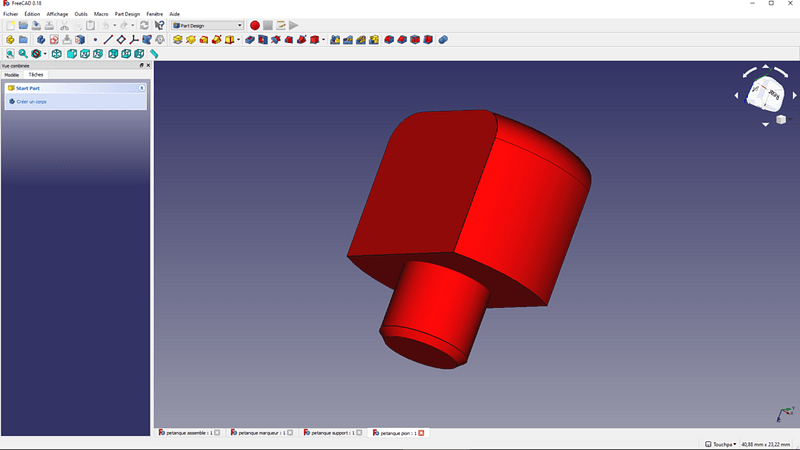
Task: Click the Créer un corps link
Action: click(32, 102)
